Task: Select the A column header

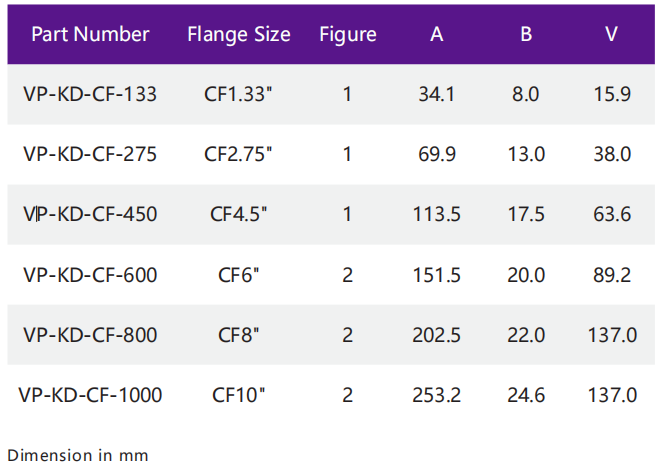Action: pyautogui.click(x=437, y=34)
